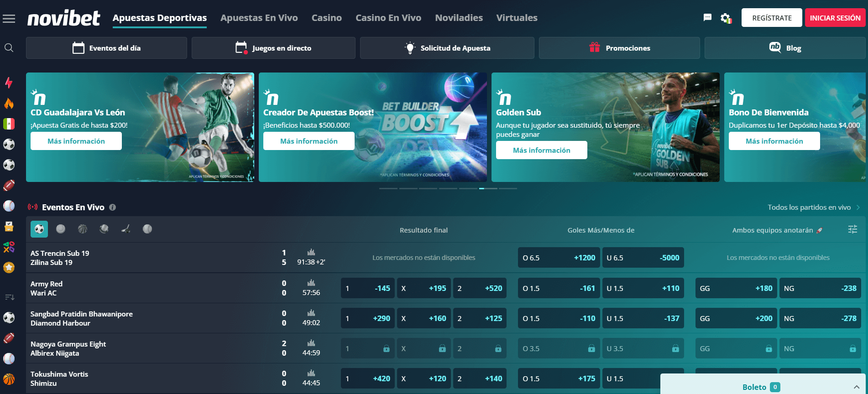Open the Noviladies tab

(459, 18)
